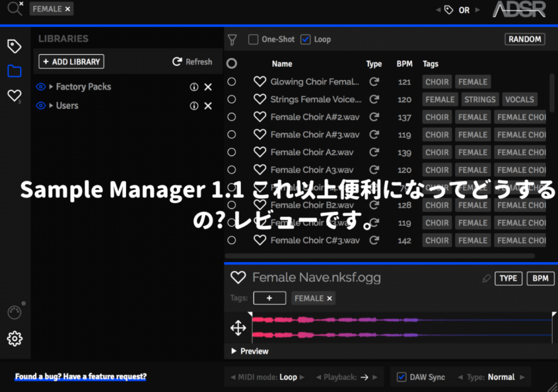Expand the Preview section
The image size is (558, 392).
[x=234, y=351]
